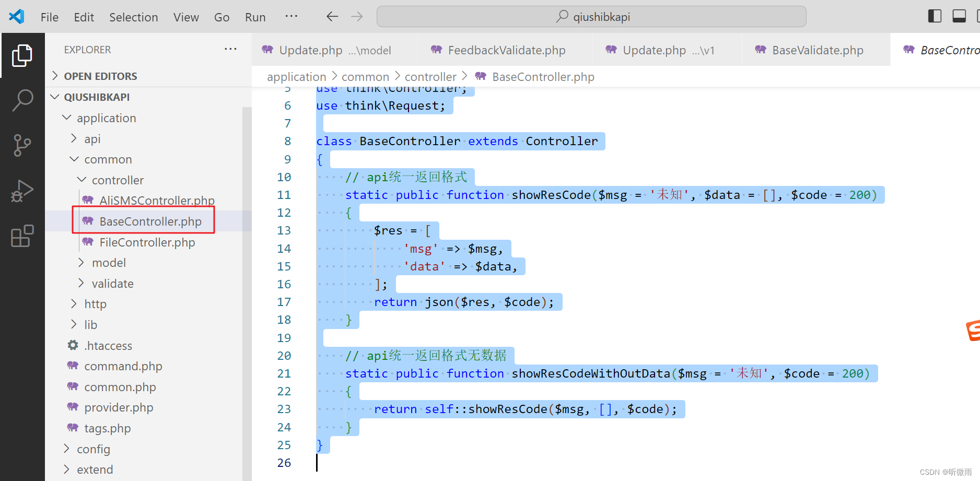Expand the extend folder
This screenshot has width=980, height=481.
point(144,470)
